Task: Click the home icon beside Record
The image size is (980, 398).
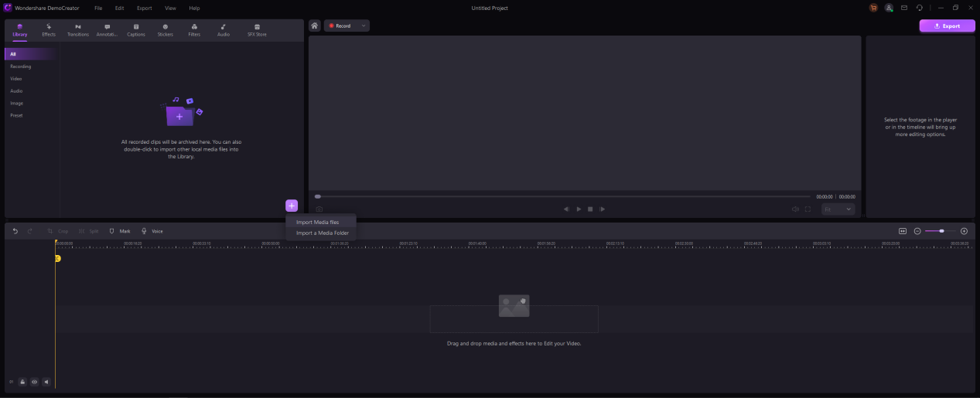Action: coord(315,26)
